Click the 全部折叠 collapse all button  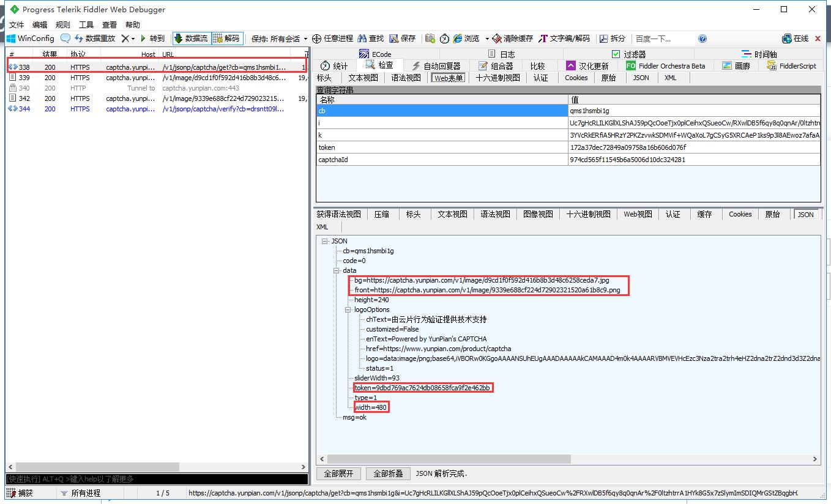point(389,473)
